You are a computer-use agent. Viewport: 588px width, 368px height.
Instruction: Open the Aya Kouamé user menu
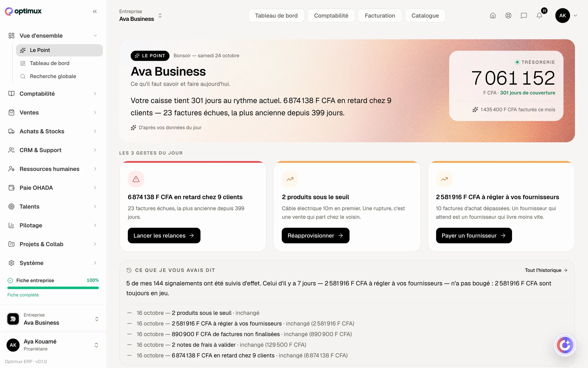[x=53, y=345]
